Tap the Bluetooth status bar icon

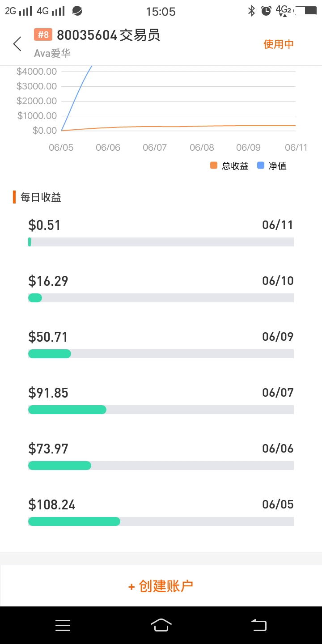tap(252, 11)
